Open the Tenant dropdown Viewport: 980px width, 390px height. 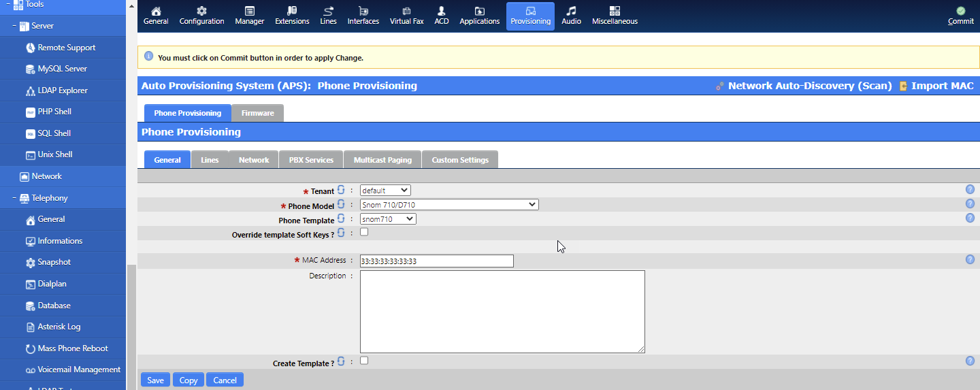click(385, 191)
